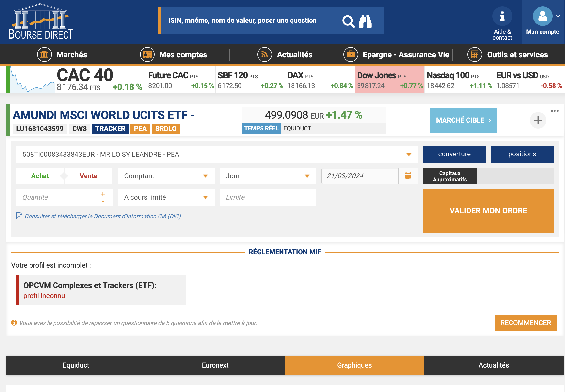The width and height of the screenshot is (565, 392).
Task: Click the Mon compte user avatar
Action: [x=542, y=16]
